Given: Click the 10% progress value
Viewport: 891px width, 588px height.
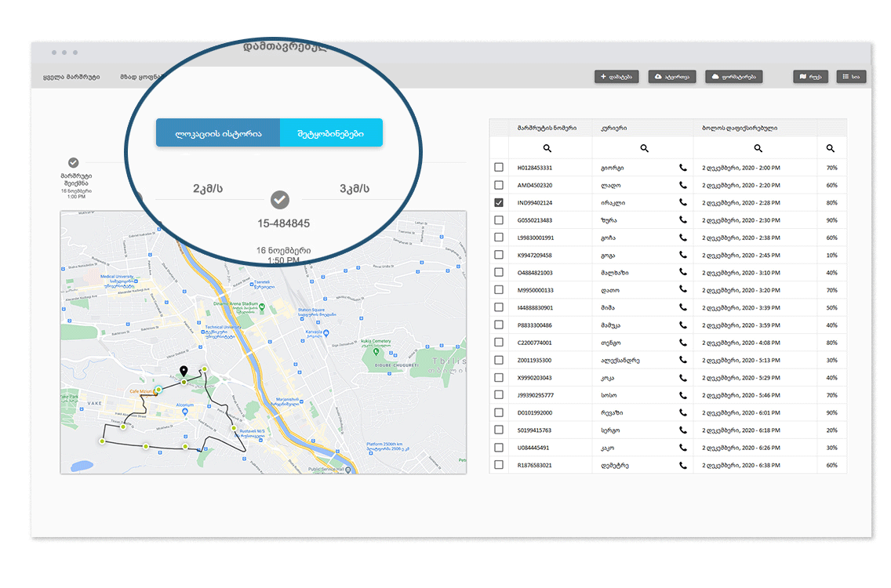Looking at the screenshot, I should pyautogui.click(x=832, y=255).
